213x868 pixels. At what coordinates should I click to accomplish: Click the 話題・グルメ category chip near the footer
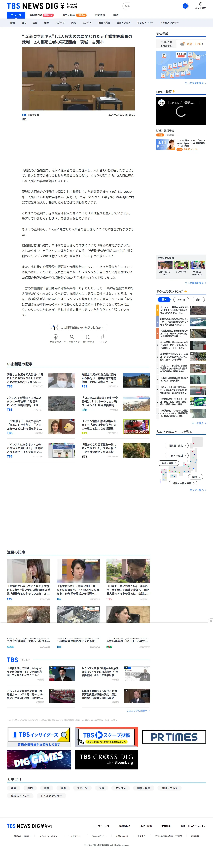click(170, 788)
